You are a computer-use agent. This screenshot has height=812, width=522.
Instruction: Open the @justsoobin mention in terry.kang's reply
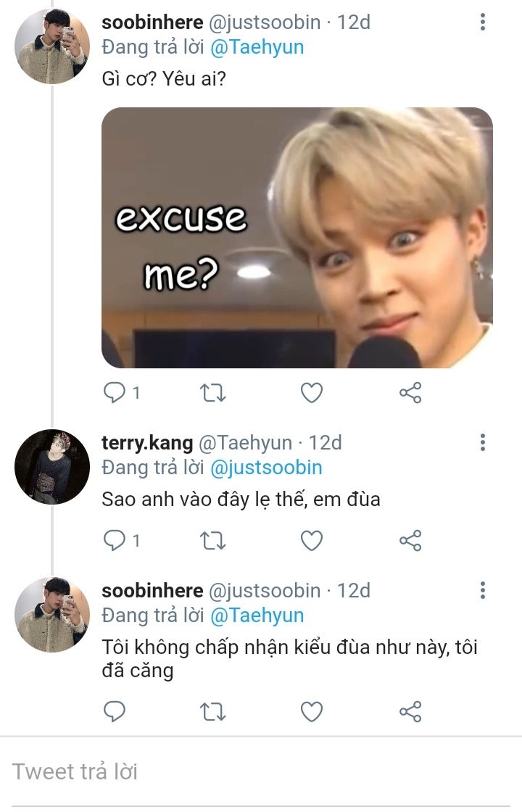[x=265, y=468]
